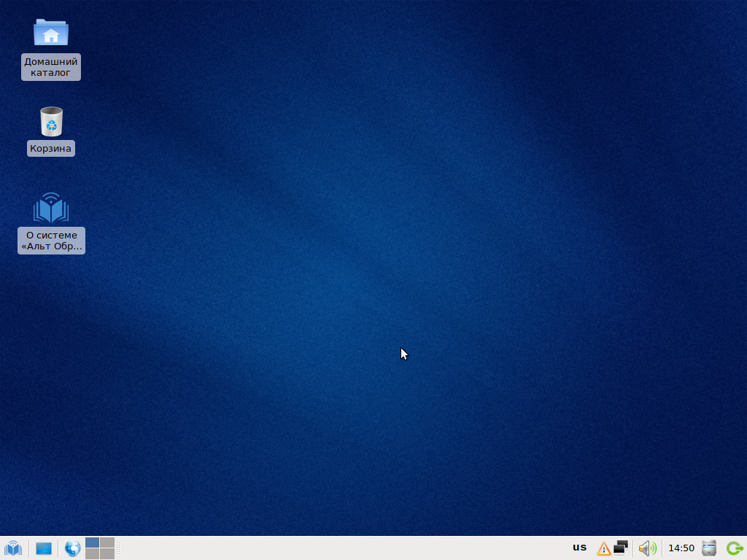Click the Show Desktop taskbar button
Viewport: 747px width, 560px height.
coord(44,548)
